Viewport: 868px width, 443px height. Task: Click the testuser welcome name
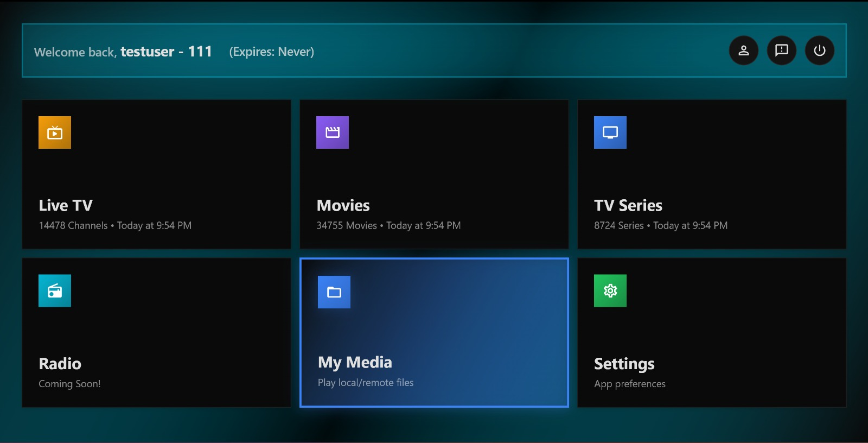(147, 52)
